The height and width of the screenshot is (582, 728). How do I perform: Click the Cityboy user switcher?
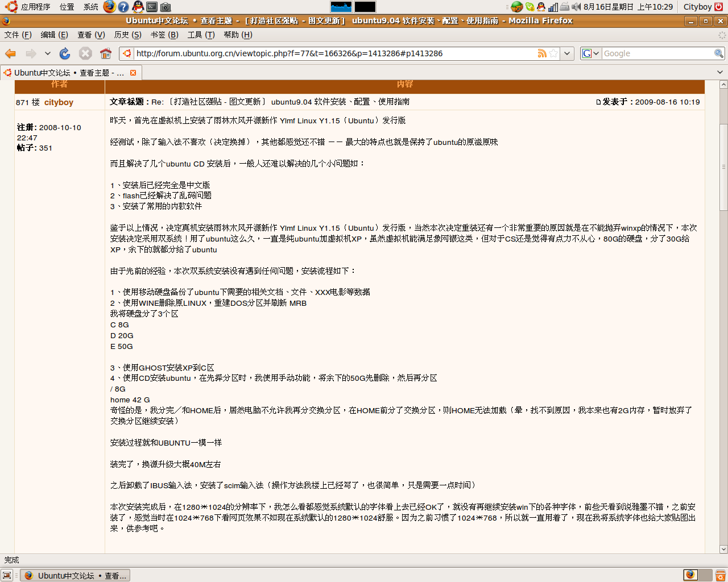pos(697,7)
